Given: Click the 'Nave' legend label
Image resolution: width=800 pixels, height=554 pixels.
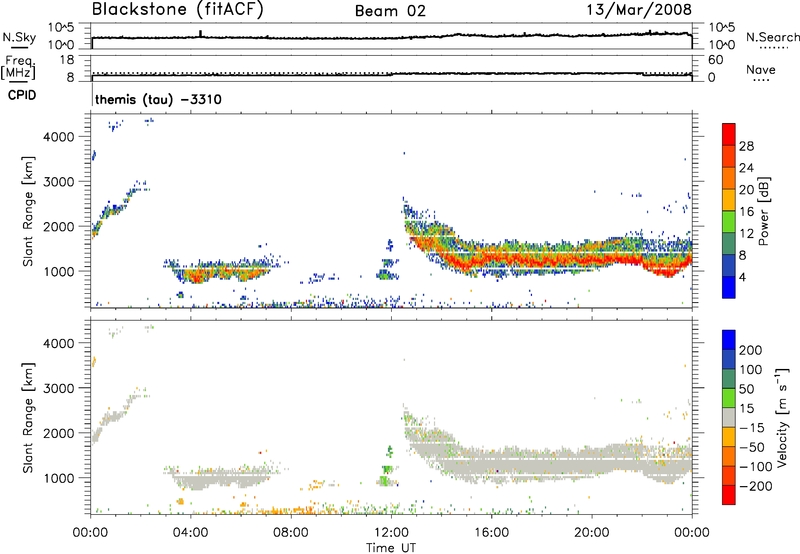Looking at the screenshot, I should coord(761,69).
